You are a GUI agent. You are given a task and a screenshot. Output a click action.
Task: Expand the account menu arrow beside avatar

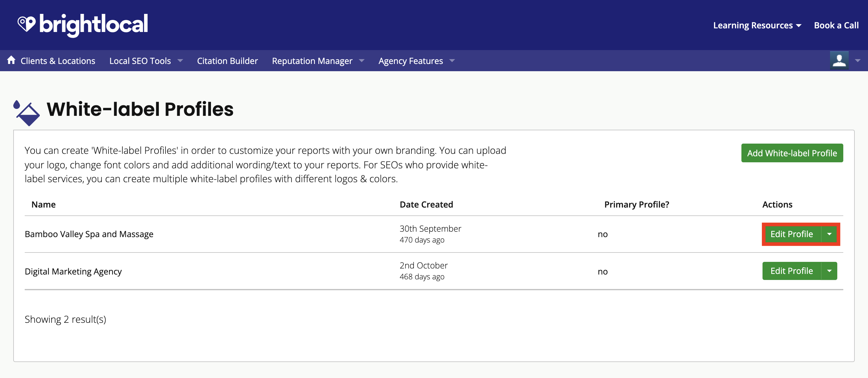pos(857,61)
